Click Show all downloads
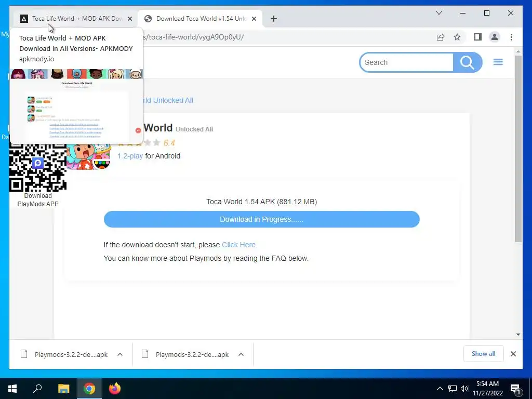This screenshot has height=399, width=532. click(x=484, y=354)
